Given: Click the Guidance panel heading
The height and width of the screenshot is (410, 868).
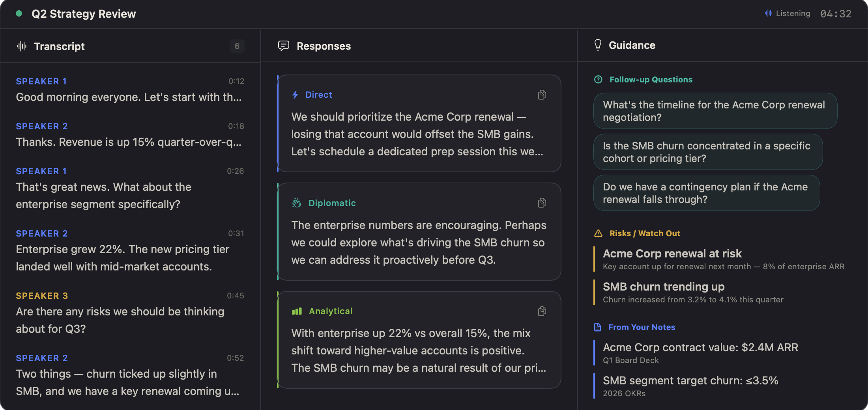Looking at the screenshot, I should coord(632,45).
